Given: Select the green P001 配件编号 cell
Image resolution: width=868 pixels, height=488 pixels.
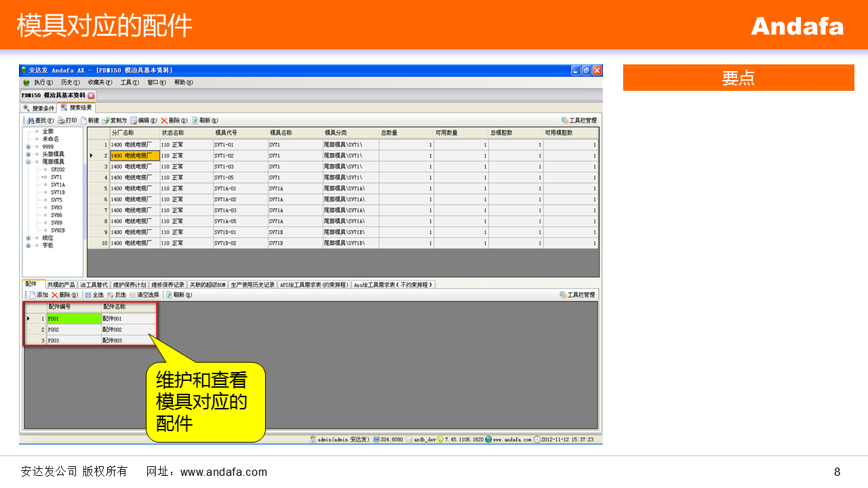Looking at the screenshot, I should click(73, 319).
